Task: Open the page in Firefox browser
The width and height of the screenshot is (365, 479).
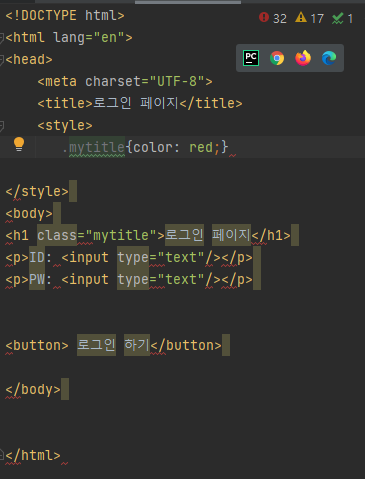Action: (303, 58)
